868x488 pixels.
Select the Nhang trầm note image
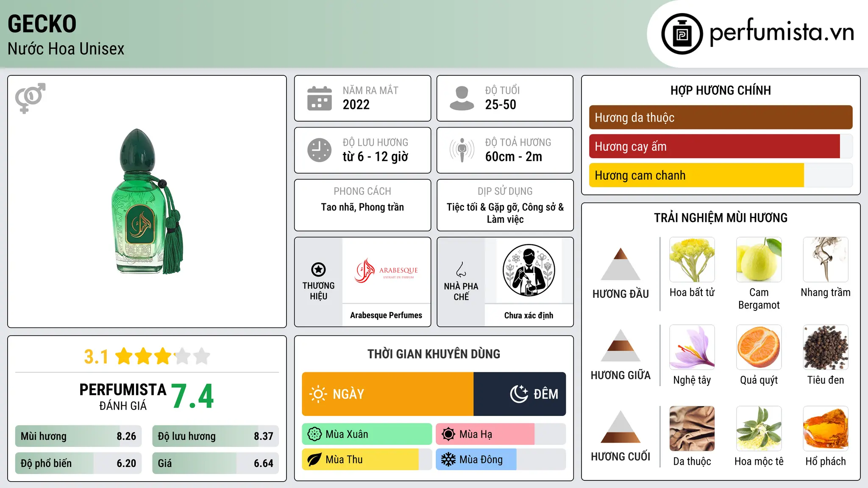826,260
